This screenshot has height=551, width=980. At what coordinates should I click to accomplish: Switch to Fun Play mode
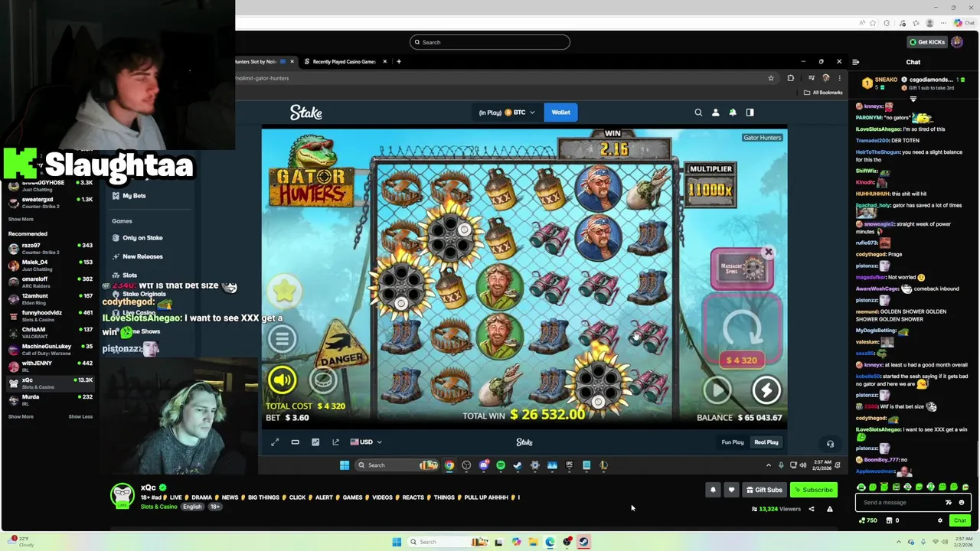coord(733,442)
